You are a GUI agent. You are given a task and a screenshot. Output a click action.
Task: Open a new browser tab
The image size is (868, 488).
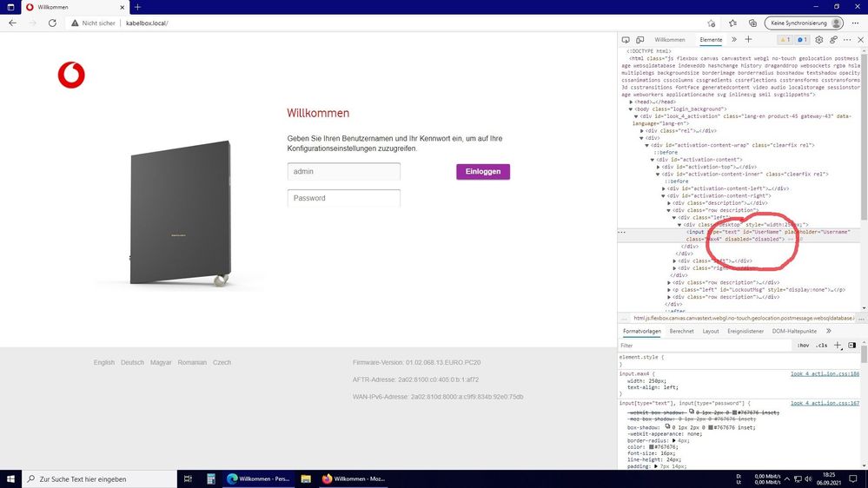click(137, 7)
